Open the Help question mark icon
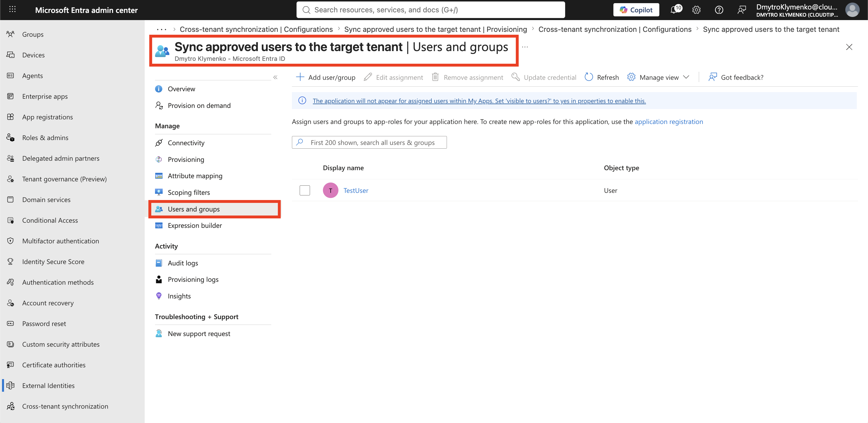Viewport: 868px width, 423px height. (719, 10)
